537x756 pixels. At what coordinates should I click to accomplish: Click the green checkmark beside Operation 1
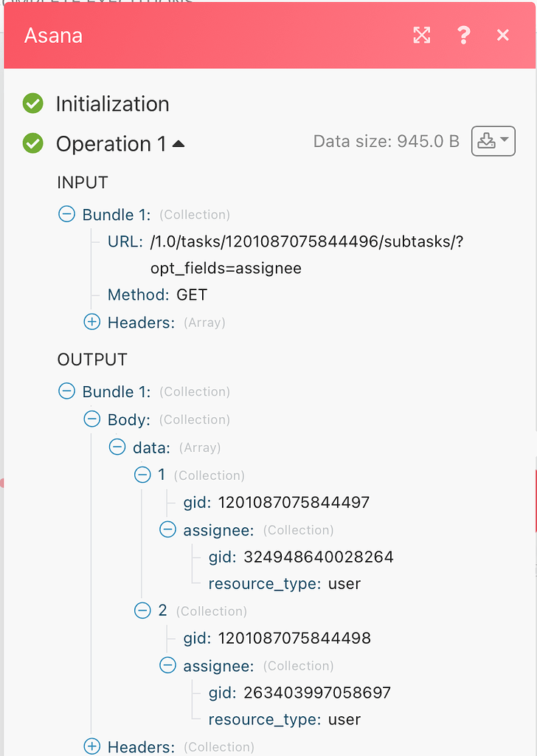click(32, 144)
